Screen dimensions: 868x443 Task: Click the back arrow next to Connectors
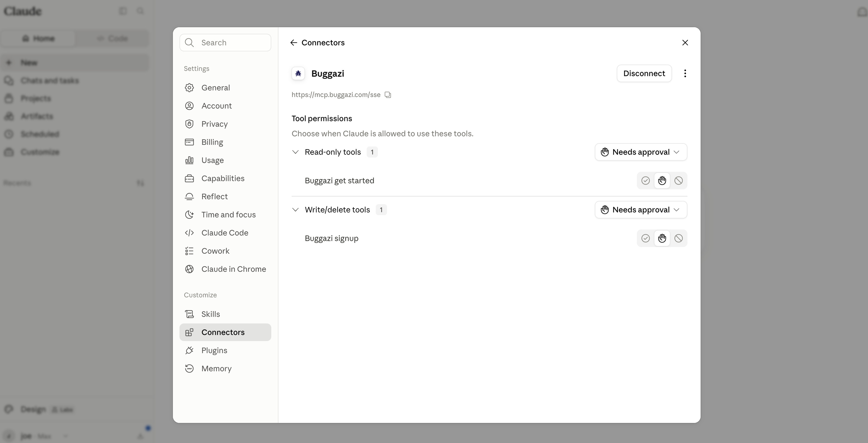[x=294, y=42]
